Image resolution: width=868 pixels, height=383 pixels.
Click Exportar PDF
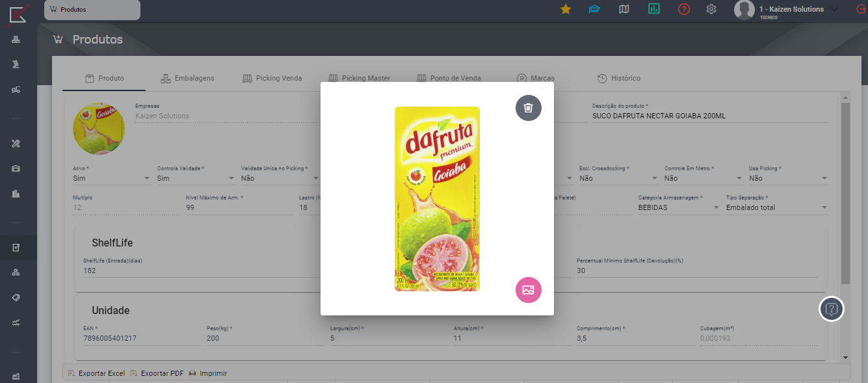pyautogui.click(x=157, y=373)
